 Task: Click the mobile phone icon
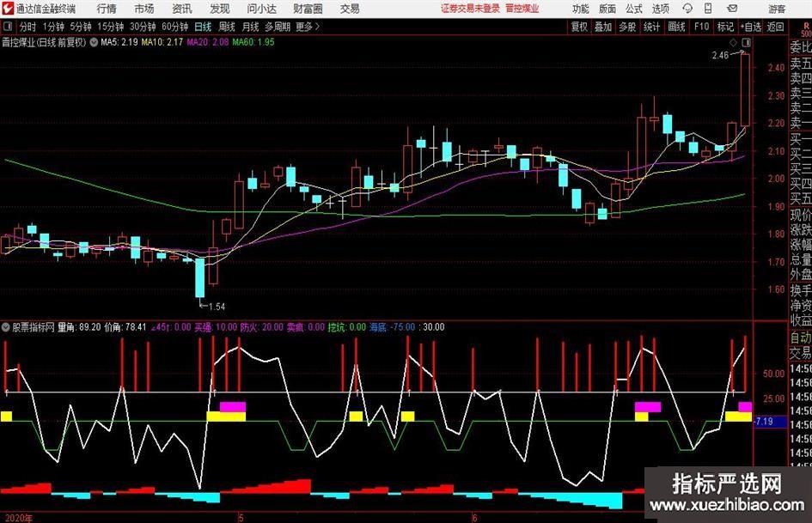pos(708,9)
